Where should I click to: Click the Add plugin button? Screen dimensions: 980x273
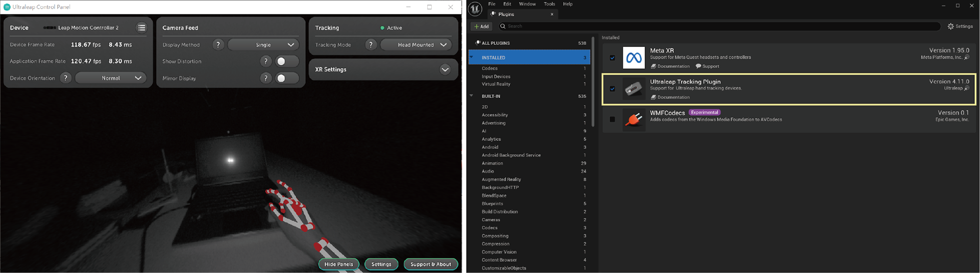tap(481, 26)
